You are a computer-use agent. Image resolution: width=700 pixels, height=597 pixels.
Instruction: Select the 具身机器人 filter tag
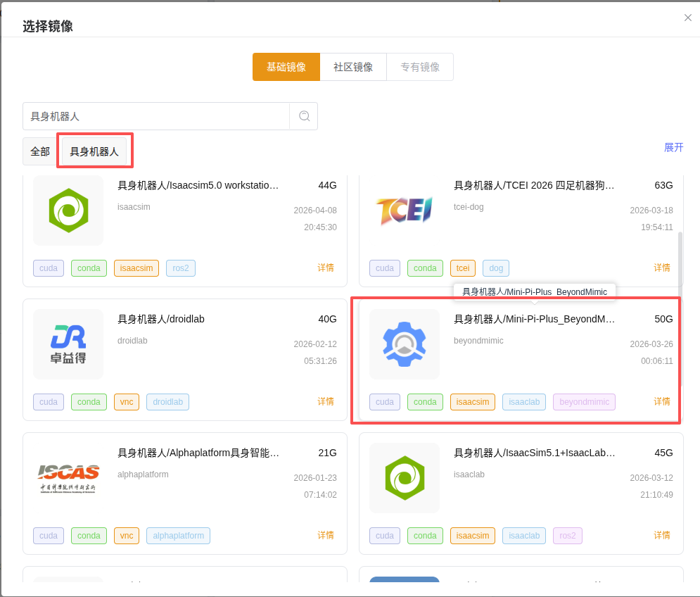click(x=94, y=151)
